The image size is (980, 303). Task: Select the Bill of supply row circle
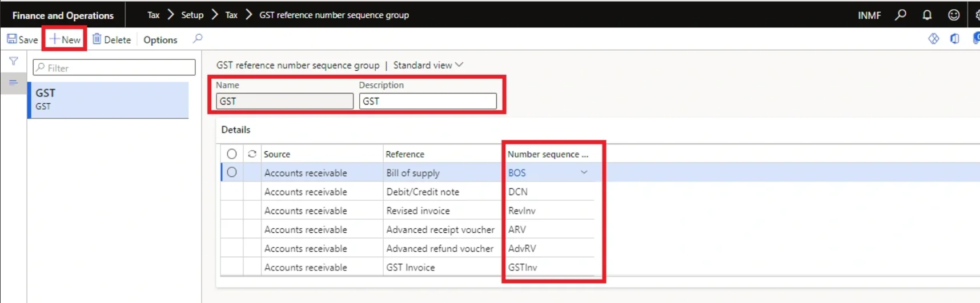click(x=231, y=172)
